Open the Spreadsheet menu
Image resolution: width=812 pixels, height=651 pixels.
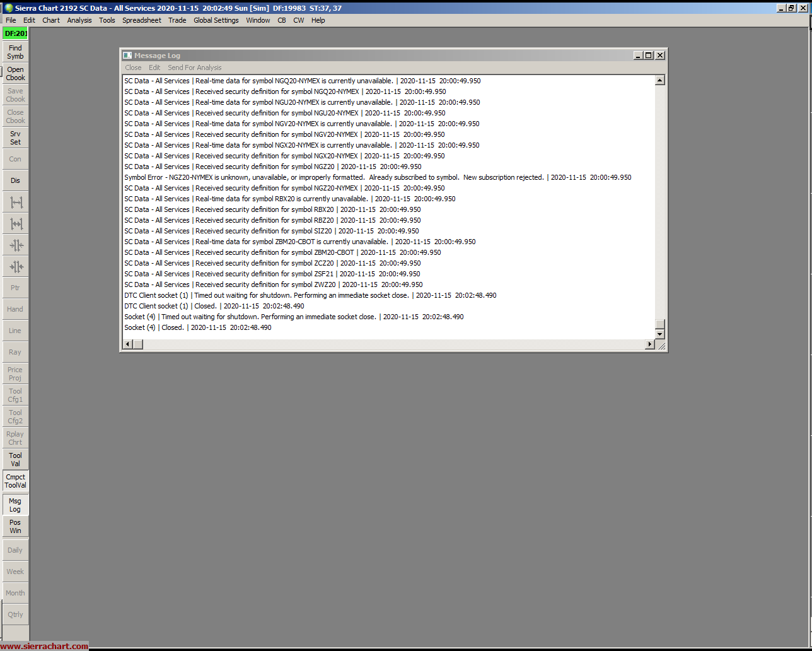[142, 20]
